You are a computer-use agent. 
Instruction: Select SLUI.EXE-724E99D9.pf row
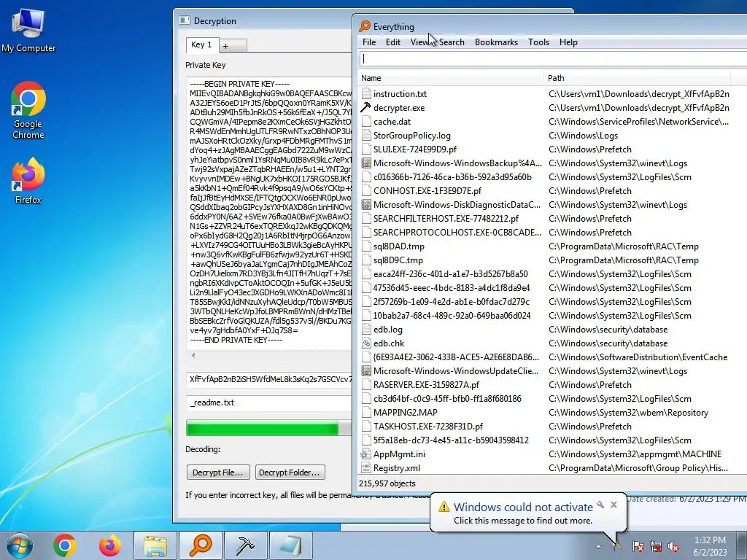pos(415,149)
